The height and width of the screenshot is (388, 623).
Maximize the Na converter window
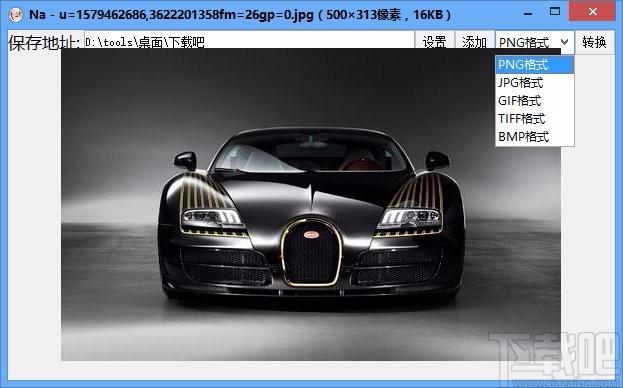point(555,12)
